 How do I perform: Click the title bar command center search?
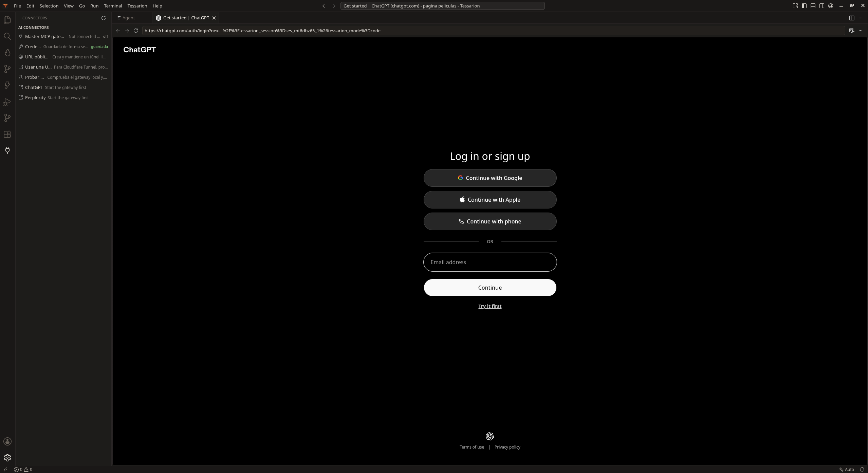(x=442, y=6)
